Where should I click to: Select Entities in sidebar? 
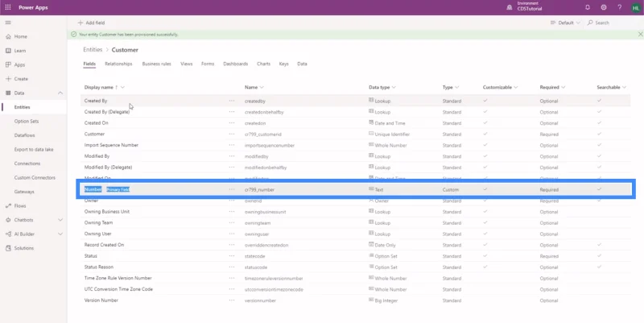pyautogui.click(x=23, y=107)
